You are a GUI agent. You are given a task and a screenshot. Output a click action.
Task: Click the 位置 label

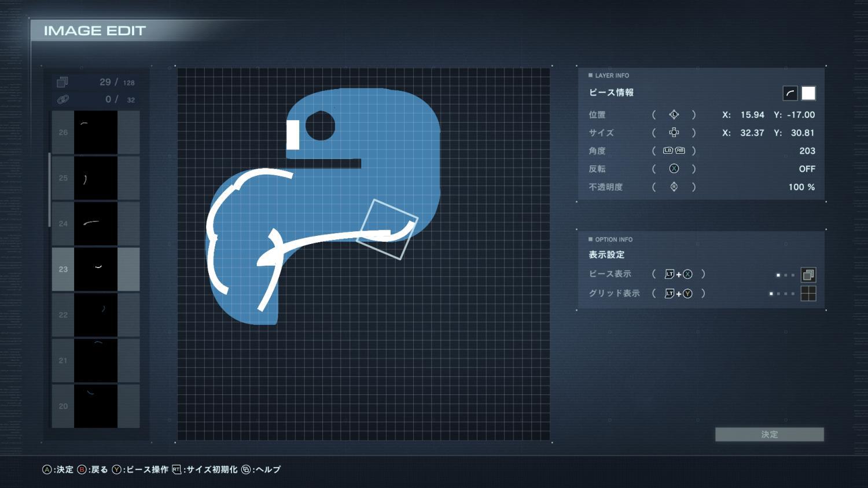(597, 114)
